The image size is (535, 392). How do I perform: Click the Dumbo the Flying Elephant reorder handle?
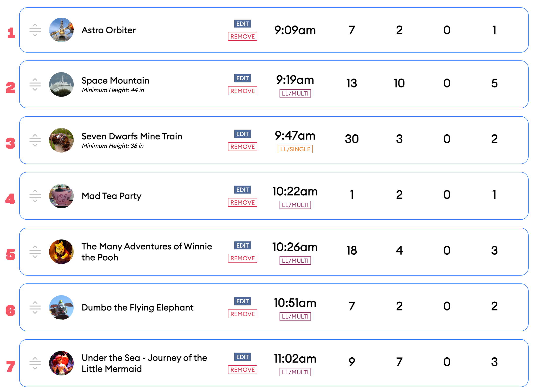click(x=35, y=308)
